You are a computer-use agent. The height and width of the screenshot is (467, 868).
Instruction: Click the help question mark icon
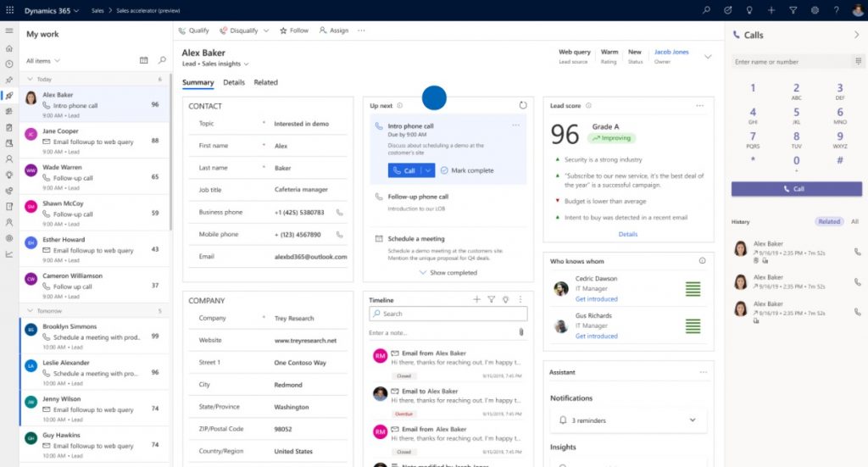pos(837,10)
